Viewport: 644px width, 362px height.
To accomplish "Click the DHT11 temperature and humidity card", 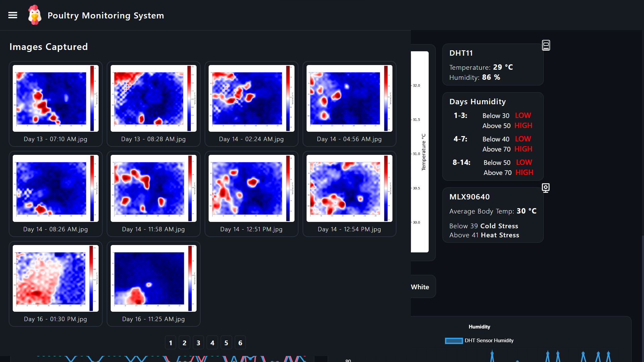I will coord(492,65).
